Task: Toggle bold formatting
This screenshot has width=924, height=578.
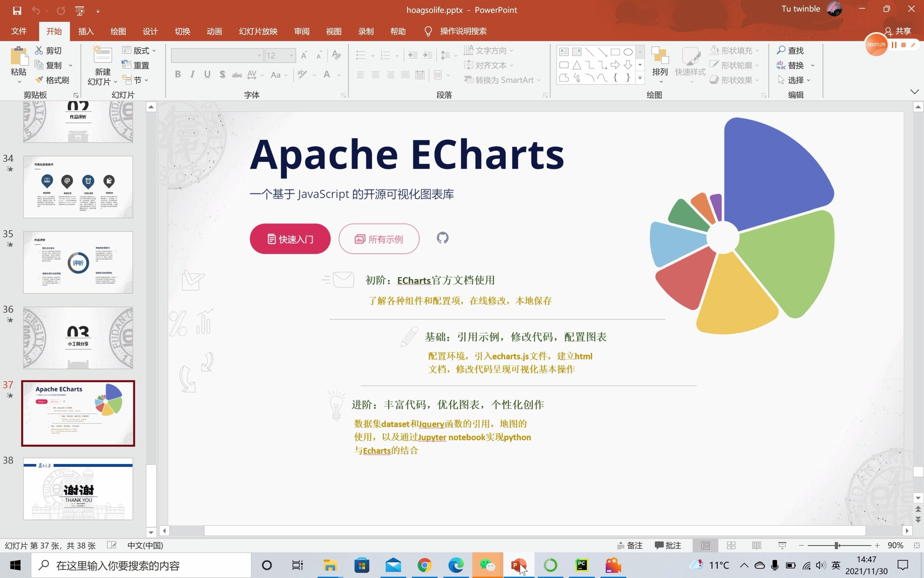Action: (178, 75)
